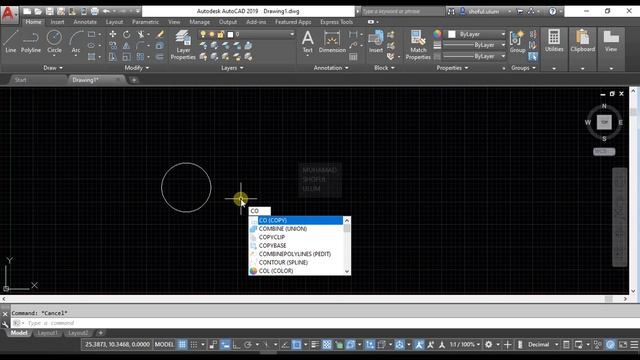Screen dimensions: 640x360
Task: Click the search keyword box in the title bar
Action: 402,11
